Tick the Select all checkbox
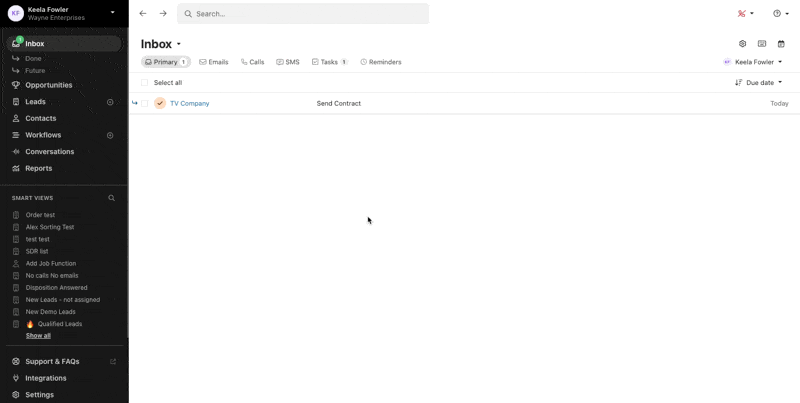This screenshot has width=800, height=403. pyautogui.click(x=144, y=83)
